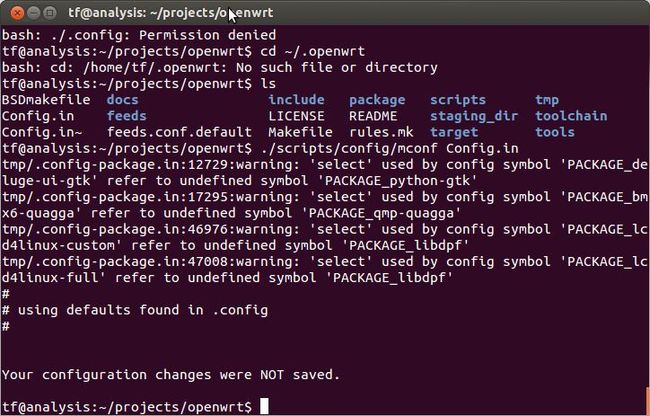This screenshot has width=650, height=416.
Task: Click the terminal scrollbar at right edge
Action: coord(648,401)
